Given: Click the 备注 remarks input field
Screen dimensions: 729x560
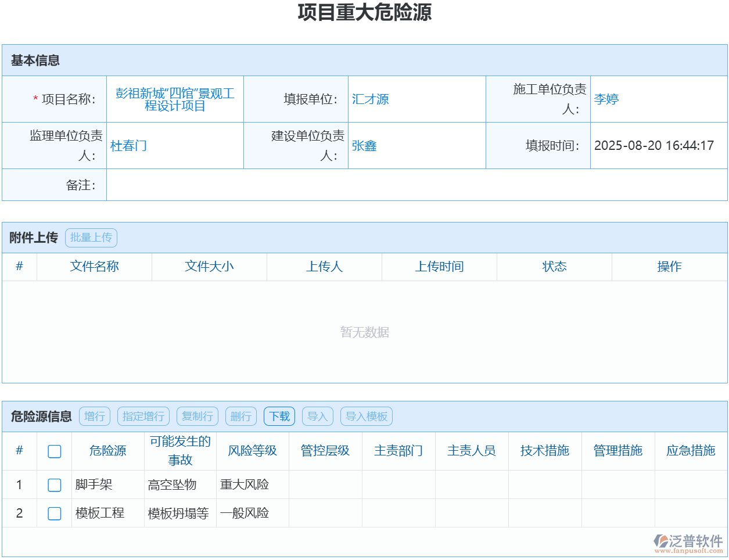Looking at the screenshot, I should (x=407, y=185).
